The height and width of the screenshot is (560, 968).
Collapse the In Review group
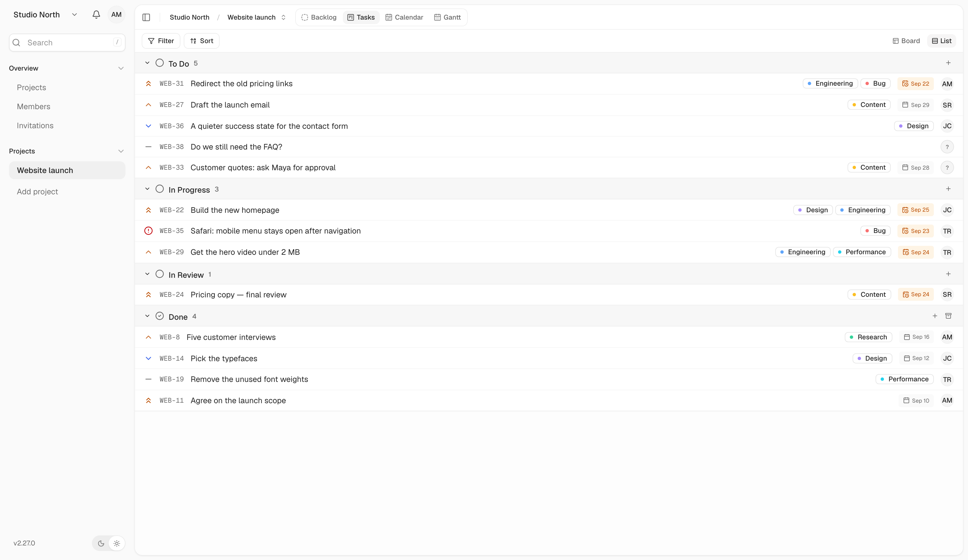[147, 274]
